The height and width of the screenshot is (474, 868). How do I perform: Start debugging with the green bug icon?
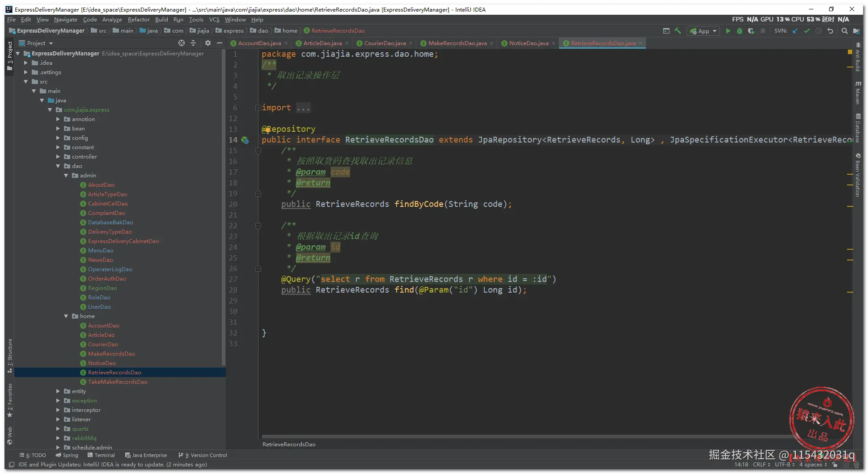[x=740, y=31]
